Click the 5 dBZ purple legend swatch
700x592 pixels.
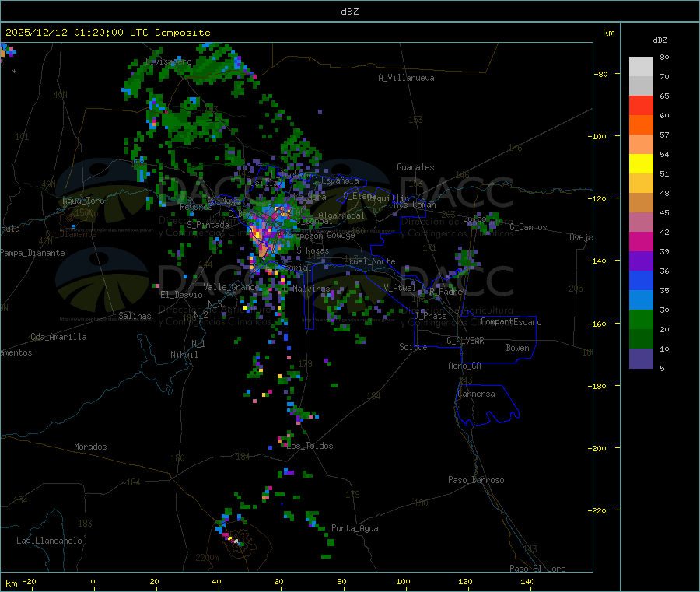click(x=641, y=358)
